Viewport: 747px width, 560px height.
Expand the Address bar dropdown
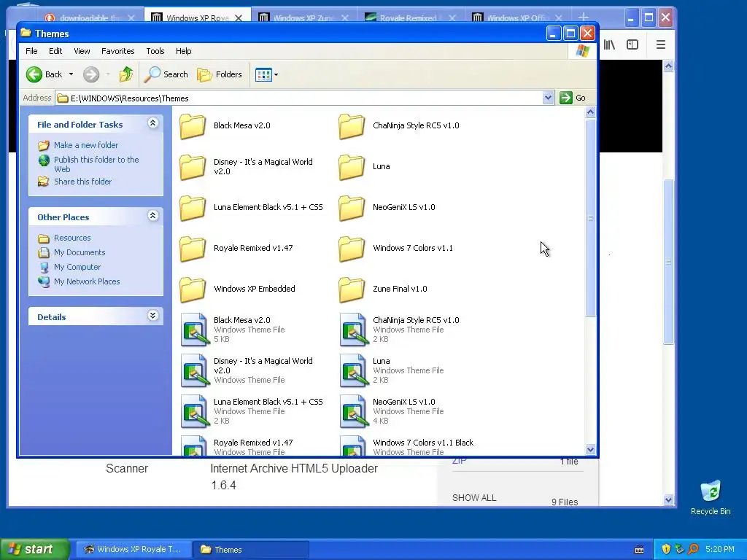(x=548, y=98)
